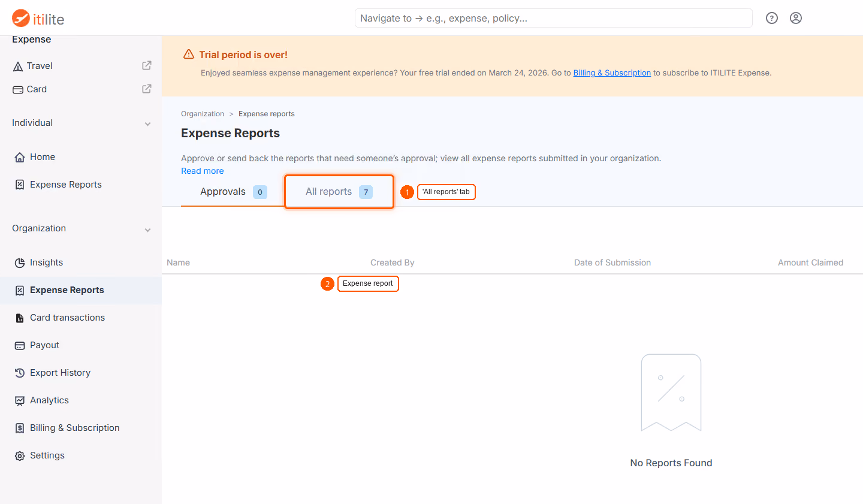863x504 pixels.
Task: Collapse the Individual section chevron
Action: pyautogui.click(x=147, y=123)
